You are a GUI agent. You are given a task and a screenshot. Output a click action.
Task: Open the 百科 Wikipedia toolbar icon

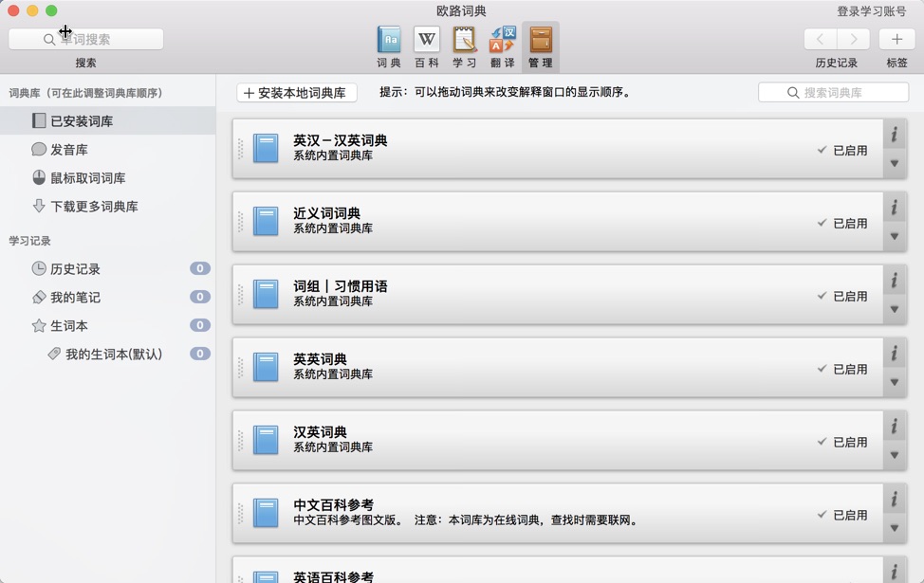(x=427, y=46)
